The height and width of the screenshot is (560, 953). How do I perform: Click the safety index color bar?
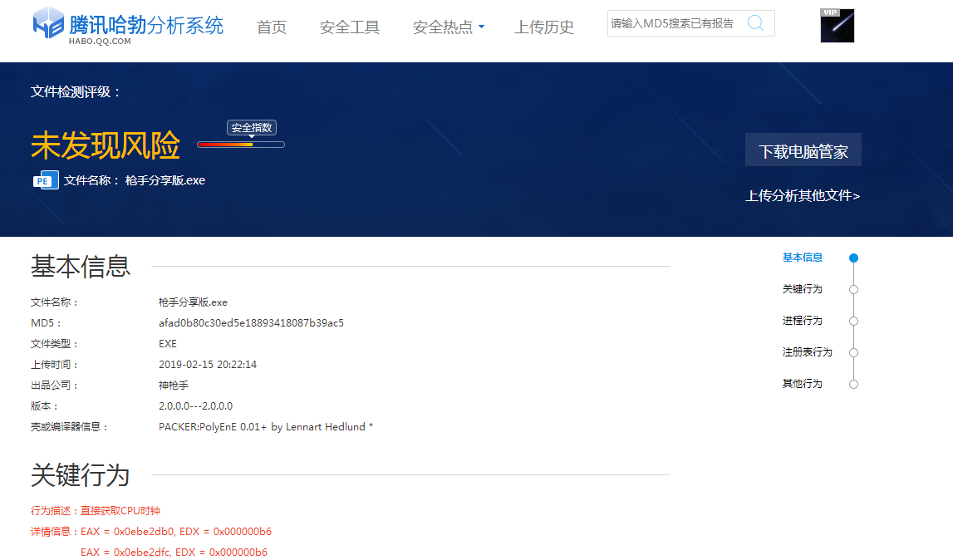tap(241, 145)
